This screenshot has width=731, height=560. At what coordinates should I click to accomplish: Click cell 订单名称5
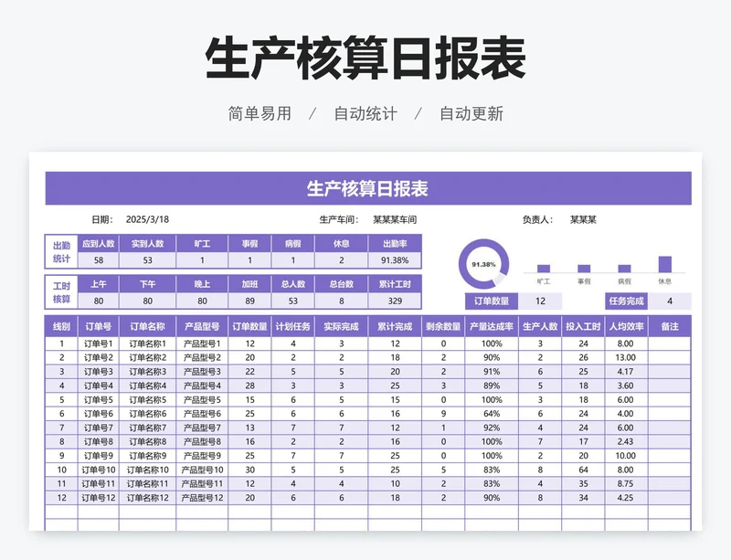[x=147, y=399]
